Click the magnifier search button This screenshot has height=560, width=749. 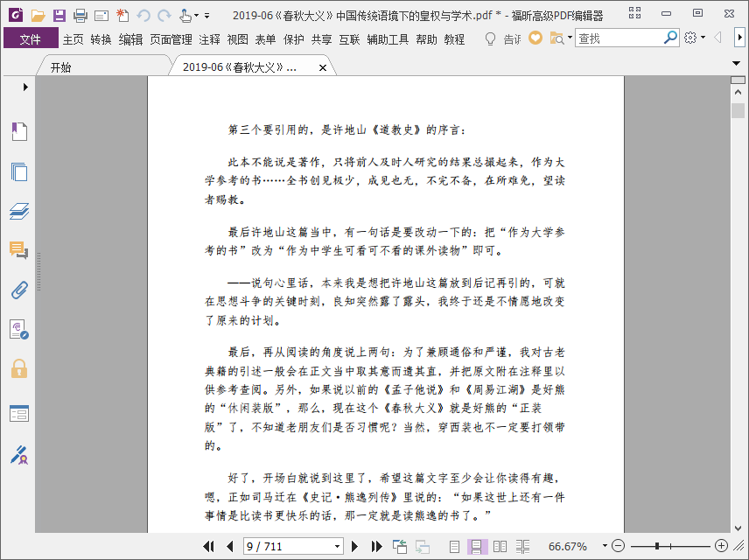670,38
